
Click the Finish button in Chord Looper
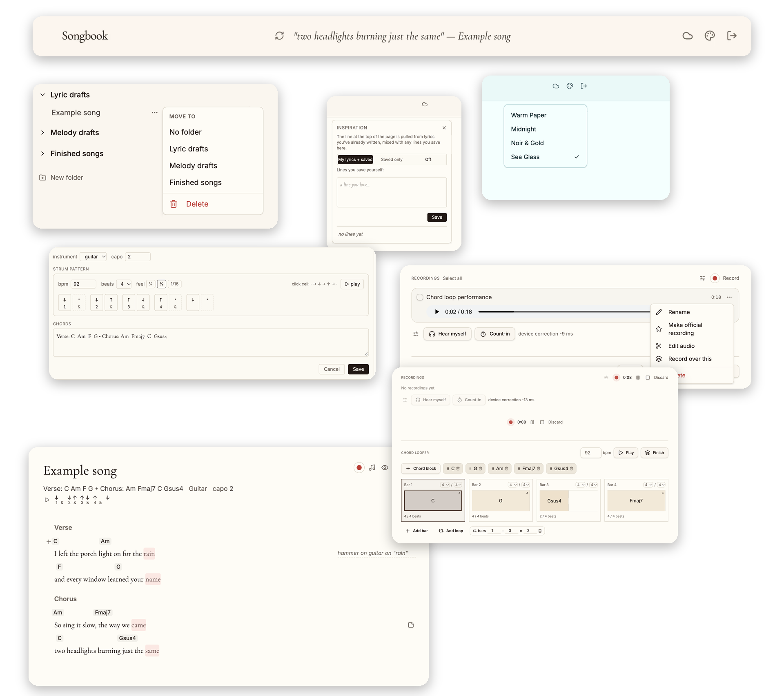tap(655, 453)
